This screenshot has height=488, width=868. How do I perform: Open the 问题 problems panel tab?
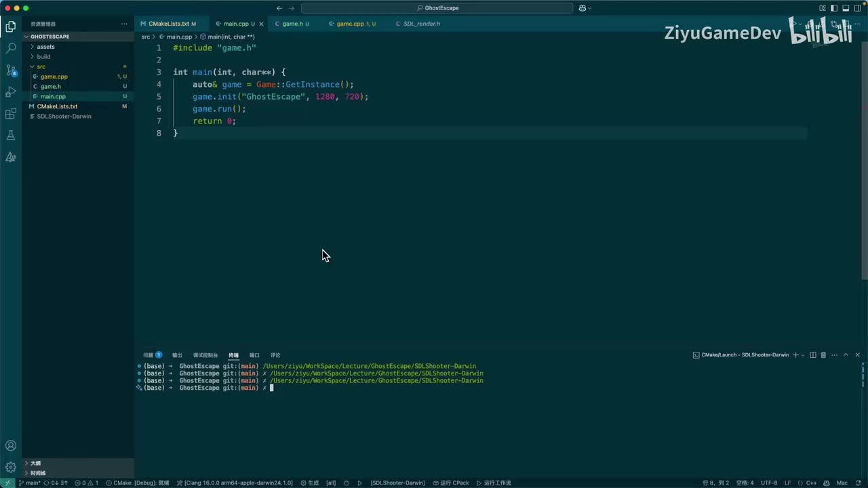coord(153,355)
